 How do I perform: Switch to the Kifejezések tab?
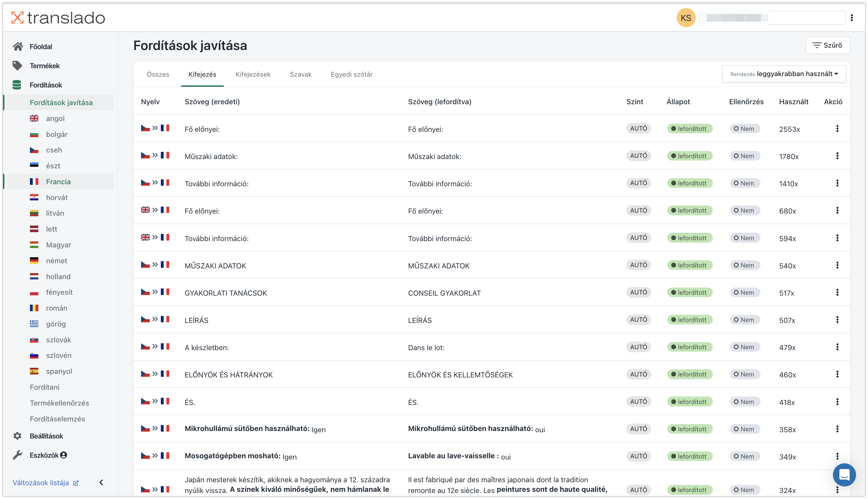click(253, 74)
